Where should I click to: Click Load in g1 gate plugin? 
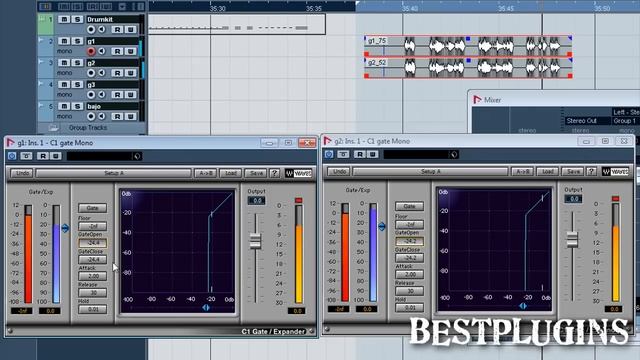(x=231, y=173)
